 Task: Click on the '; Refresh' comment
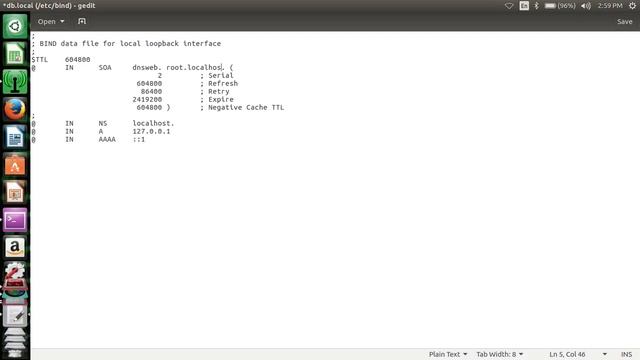219,83
